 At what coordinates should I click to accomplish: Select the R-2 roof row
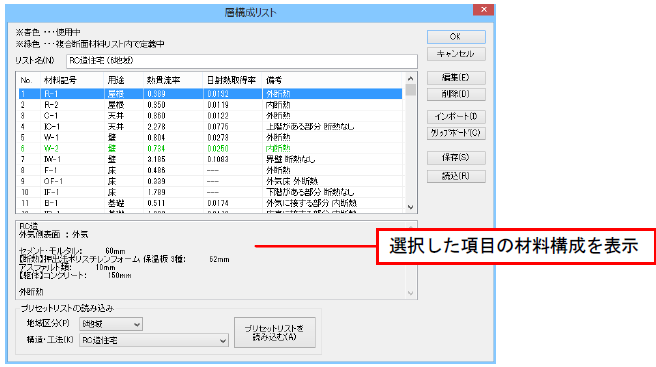pyautogui.click(x=210, y=105)
